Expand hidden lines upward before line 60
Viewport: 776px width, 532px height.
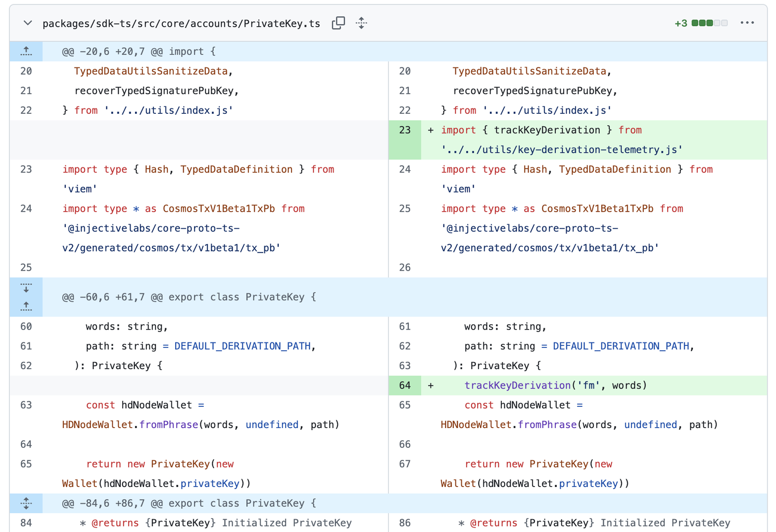[26, 307]
